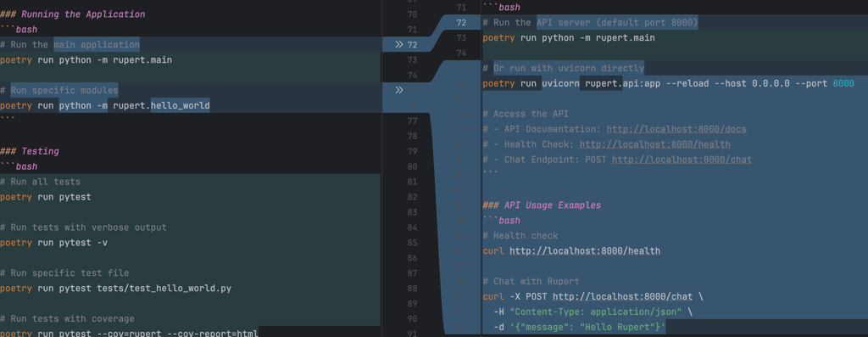The width and height of the screenshot is (868, 337).
Task: Apply the arrow beside "Run specific modules" change
Action: coord(398,90)
